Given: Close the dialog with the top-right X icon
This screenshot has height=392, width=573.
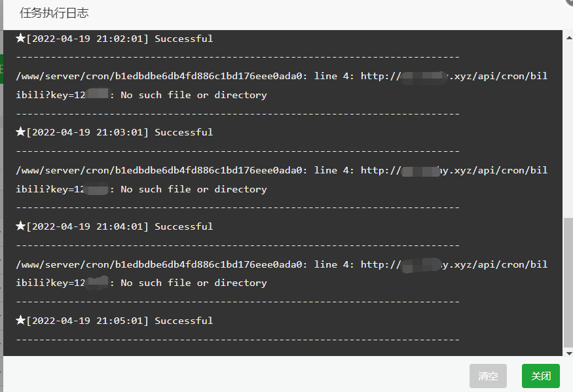Looking at the screenshot, I should tap(570, 2).
